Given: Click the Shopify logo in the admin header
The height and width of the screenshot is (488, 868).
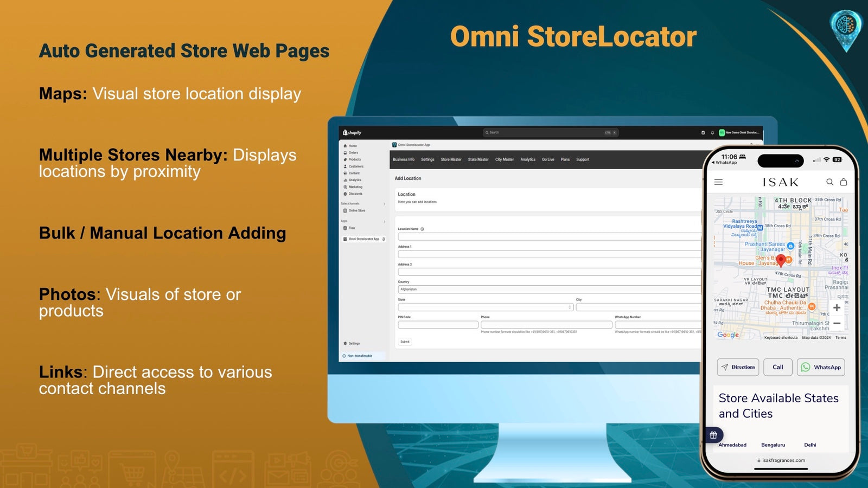Looking at the screenshot, I should pyautogui.click(x=352, y=132).
